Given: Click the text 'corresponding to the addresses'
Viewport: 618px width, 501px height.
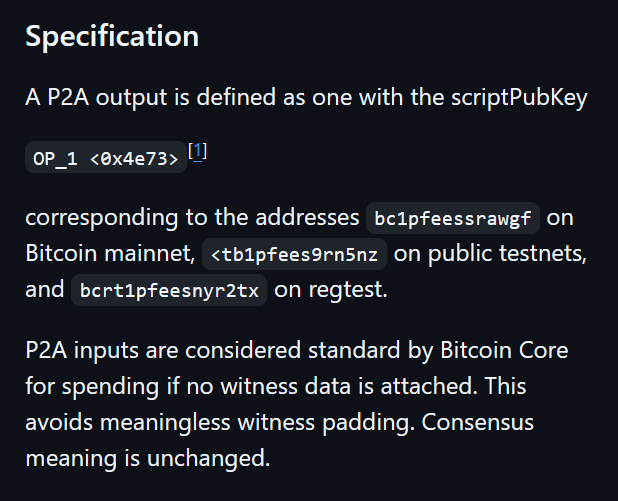Looking at the screenshot, I should tap(192, 218).
